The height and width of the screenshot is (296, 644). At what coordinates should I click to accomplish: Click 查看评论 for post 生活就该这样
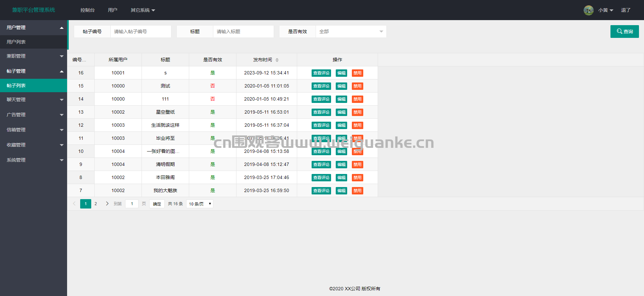tap(321, 125)
